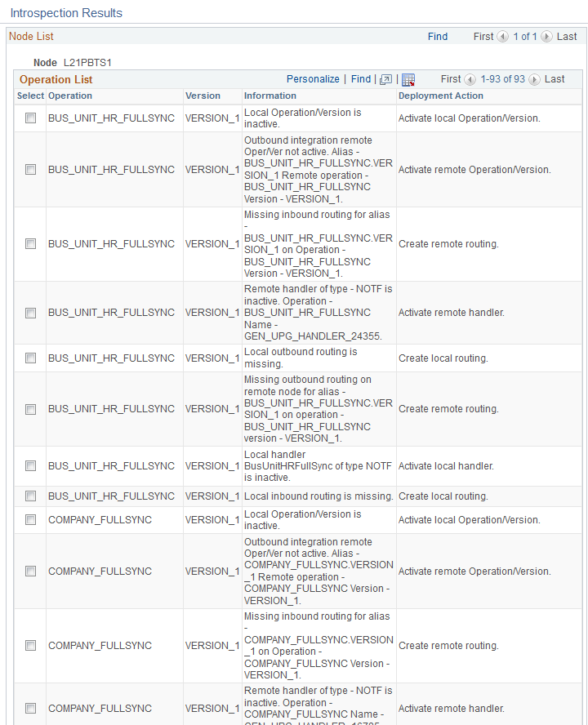Sort by Information column header
588x725 pixels.
tap(270, 96)
